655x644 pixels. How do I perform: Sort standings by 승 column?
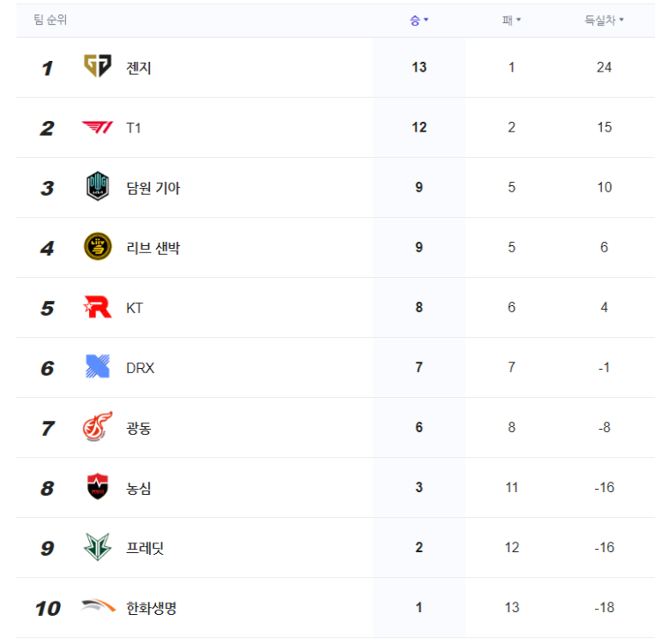(419, 19)
